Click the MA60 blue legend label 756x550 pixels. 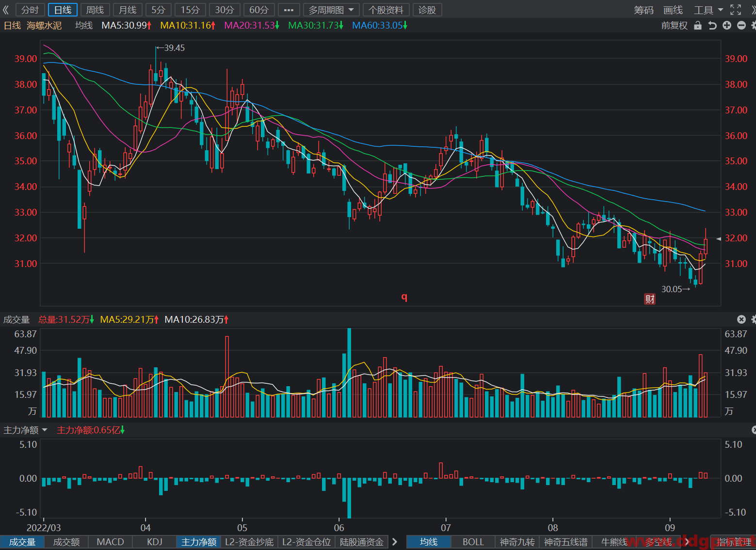pyautogui.click(x=379, y=25)
